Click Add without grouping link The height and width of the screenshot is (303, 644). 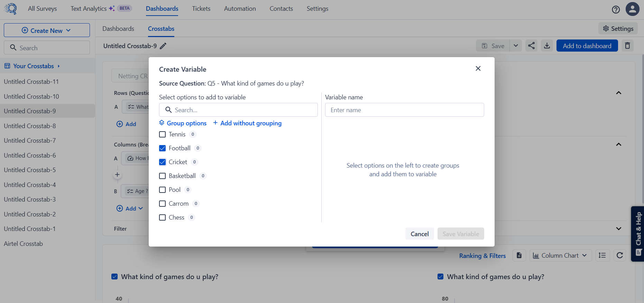coord(247,123)
